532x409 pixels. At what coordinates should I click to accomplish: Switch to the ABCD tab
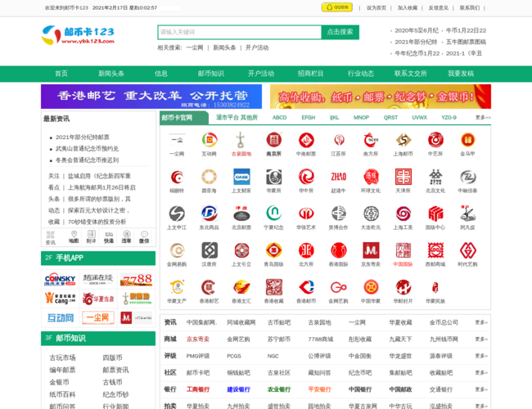280,117
